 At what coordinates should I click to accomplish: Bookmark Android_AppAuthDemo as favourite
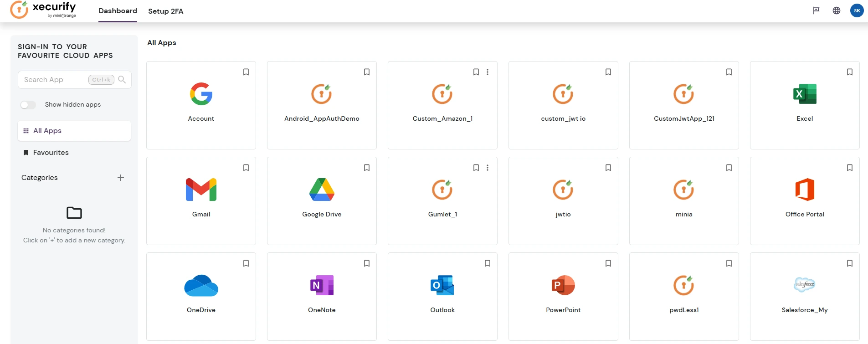point(367,72)
